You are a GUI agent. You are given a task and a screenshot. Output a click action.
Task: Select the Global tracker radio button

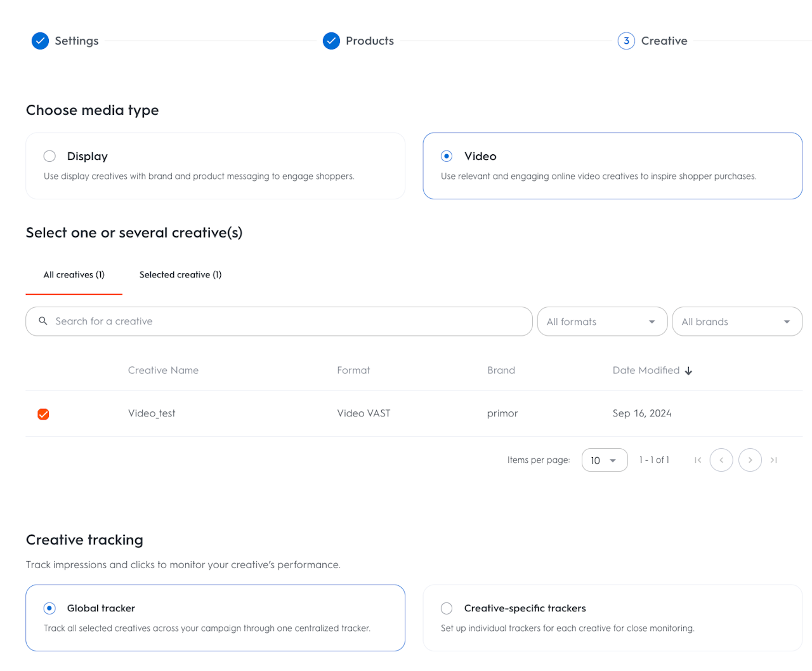pos(49,608)
